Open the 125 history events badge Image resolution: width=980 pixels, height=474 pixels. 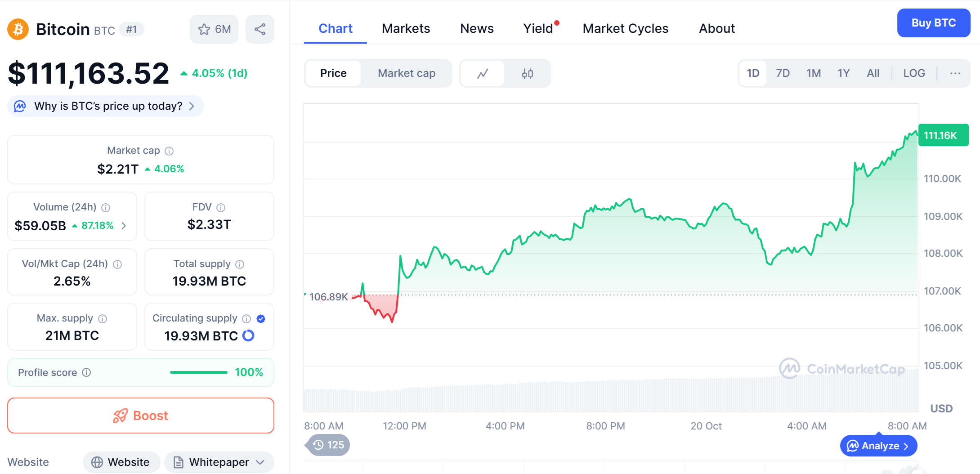click(328, 445)
